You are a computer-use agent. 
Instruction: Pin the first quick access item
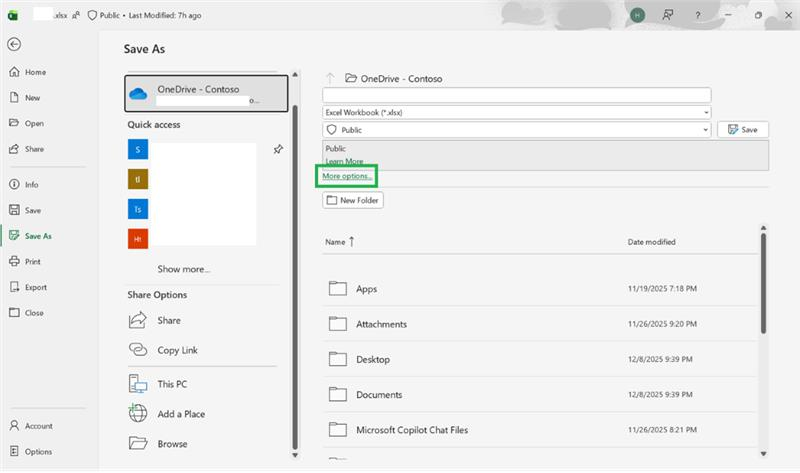pos(278,150)
